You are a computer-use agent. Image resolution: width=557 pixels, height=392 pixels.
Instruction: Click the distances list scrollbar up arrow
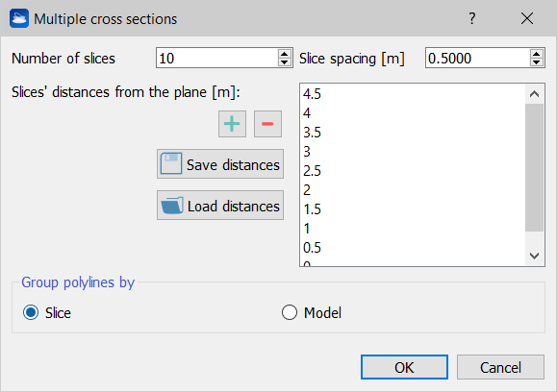534,94
